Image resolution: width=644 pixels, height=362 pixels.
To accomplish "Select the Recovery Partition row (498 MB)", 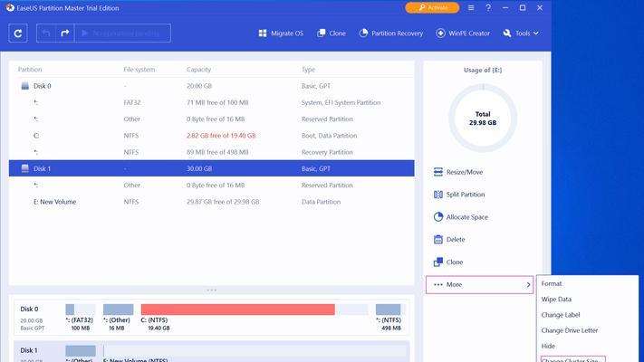I will [x=212, y=152].
